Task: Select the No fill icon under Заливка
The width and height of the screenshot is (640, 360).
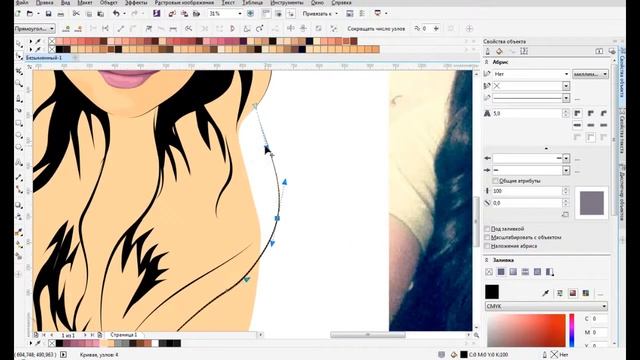Action: pos(489,272)
